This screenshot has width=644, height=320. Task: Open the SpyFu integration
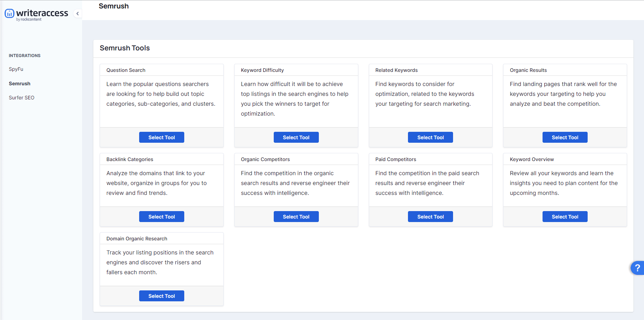16,69
